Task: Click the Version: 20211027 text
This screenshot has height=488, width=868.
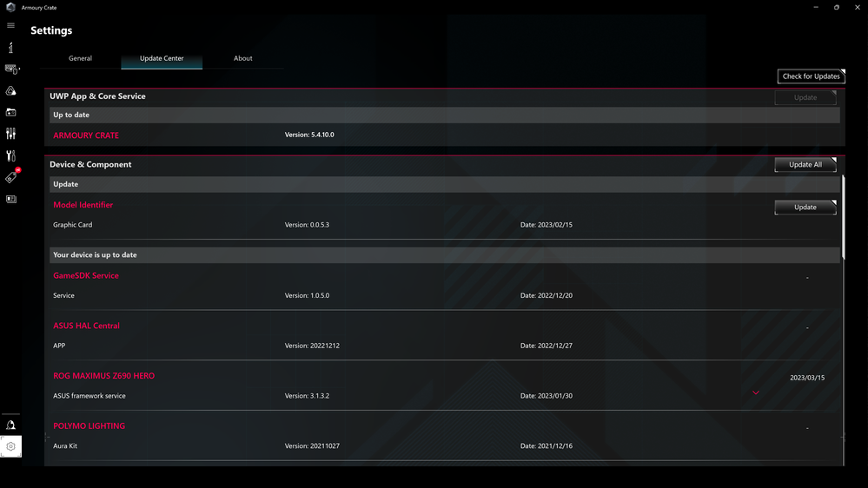Action: pyautogui.click(x=312, y=446)
